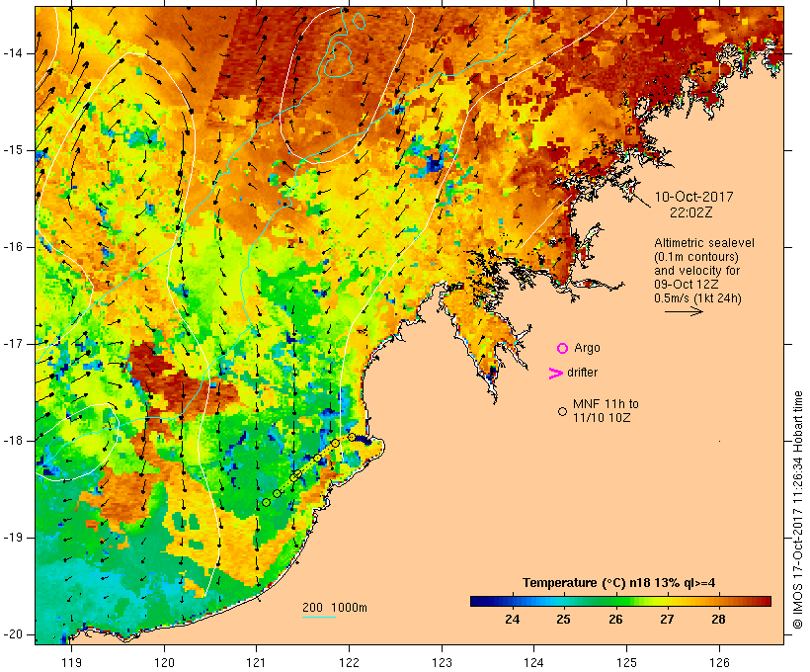810x672 pixels.
Task: Click the 125 longitude axis label
Action: pos(627,662)
